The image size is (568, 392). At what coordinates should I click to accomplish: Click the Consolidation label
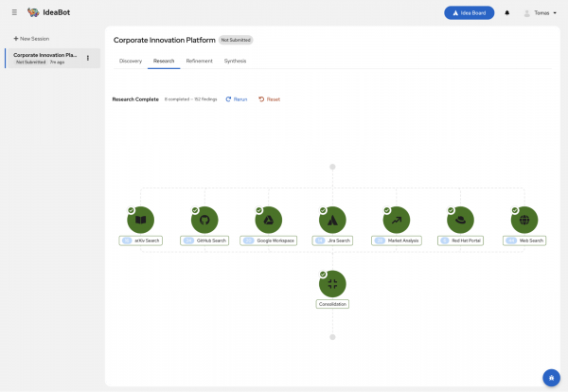coord(332,304)
